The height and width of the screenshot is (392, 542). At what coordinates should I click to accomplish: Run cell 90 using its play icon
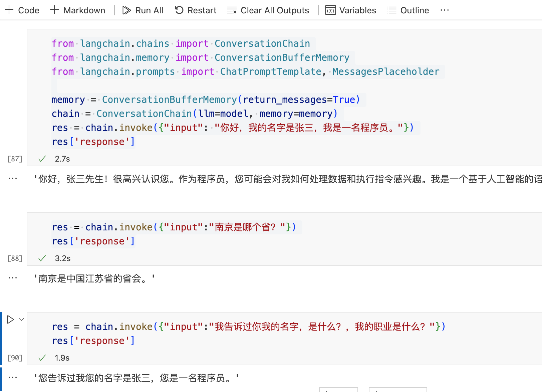coord(10,320)
